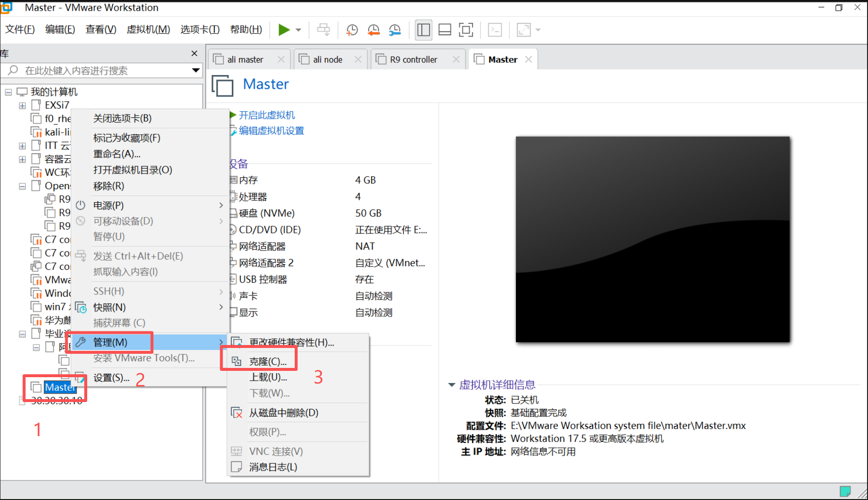
Task: Expand the ITT folder tree node
Action: tap(22, 146)
